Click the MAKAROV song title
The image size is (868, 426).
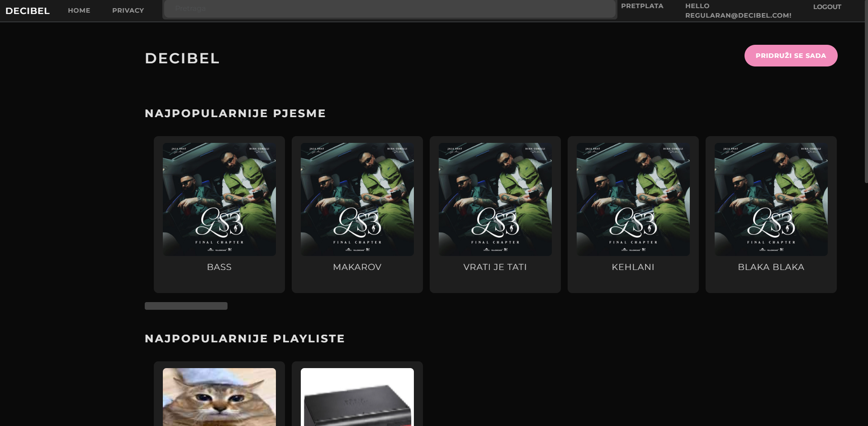357,267
